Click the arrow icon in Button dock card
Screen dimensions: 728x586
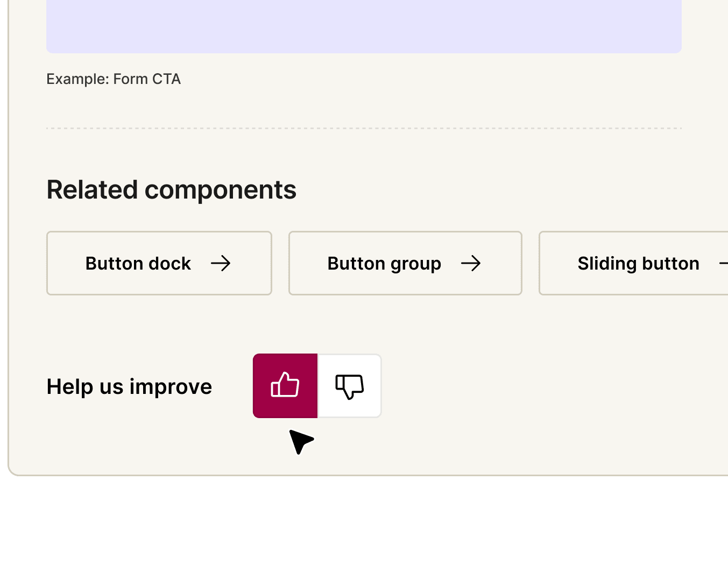coord(221,263)
